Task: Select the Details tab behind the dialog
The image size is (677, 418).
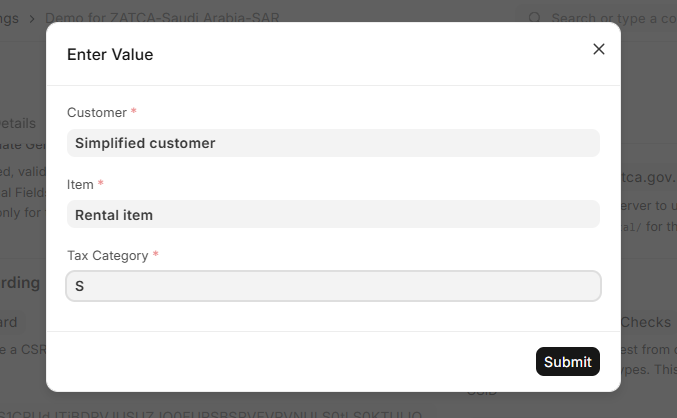Action: (20, 123)
